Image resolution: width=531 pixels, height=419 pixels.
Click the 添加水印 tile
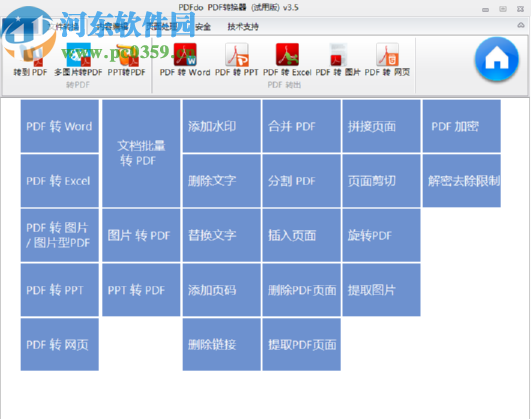click(221, 126)
